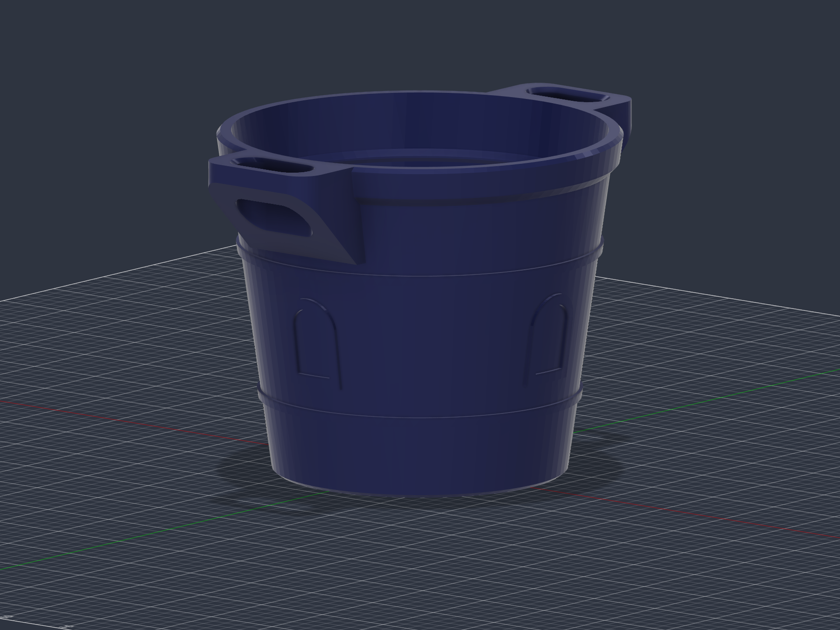This screenshot has height=630, width=840.
Task: Pick the left arch emboss on bucket
Action: (x=319, y=343)
